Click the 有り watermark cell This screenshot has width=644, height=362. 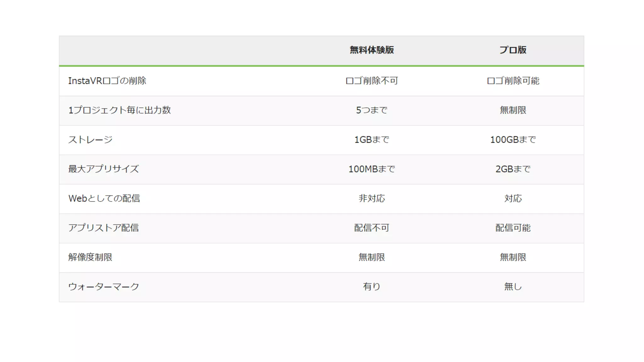click(x=372, y=287)
